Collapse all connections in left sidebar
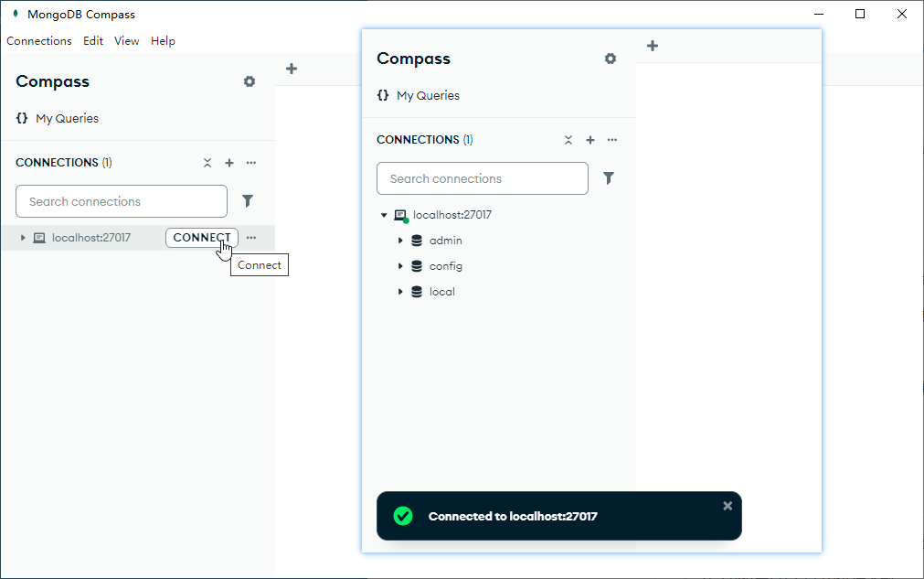The height and width of the screenshot is (579, 924). (207, 163)
